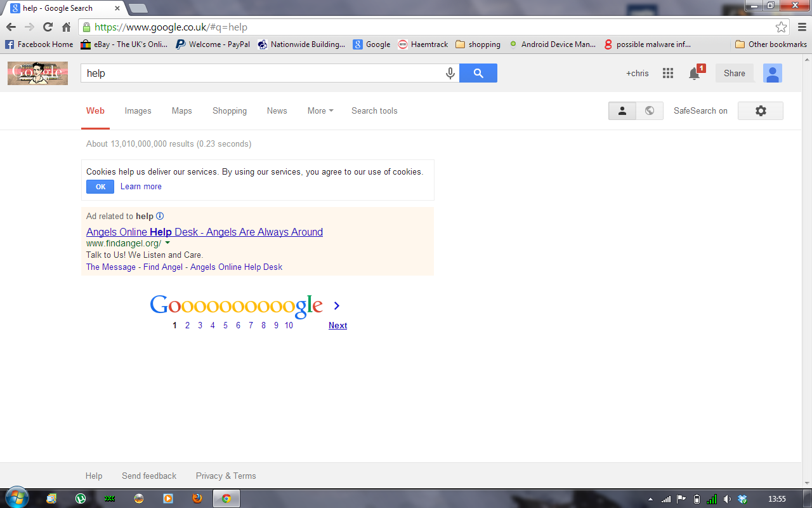This screenshot has height=508, width=812.
Task: Open the shopping bookmarks folder
Action: tap(478, 44)
